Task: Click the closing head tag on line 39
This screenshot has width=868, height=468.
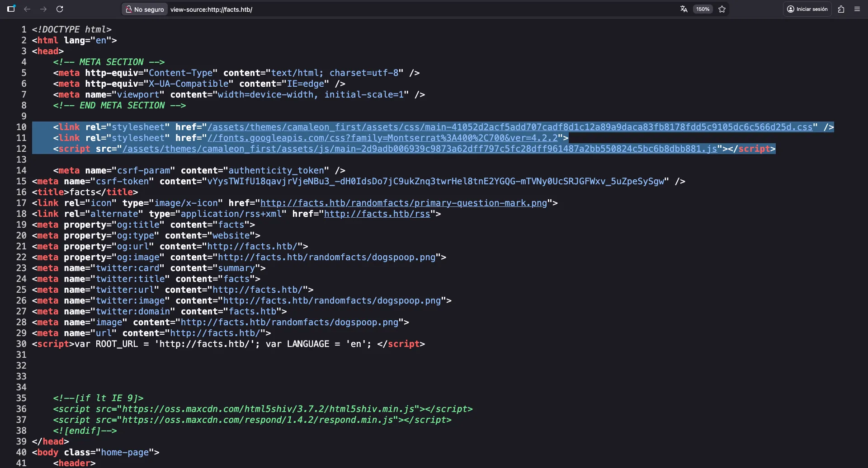Action: point(50,441)
